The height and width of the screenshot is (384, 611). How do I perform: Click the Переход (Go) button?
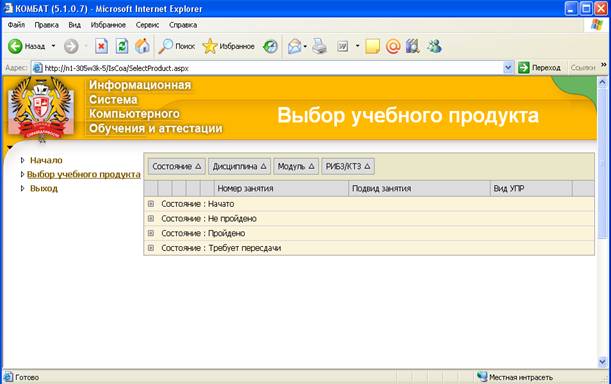[540, 68]
